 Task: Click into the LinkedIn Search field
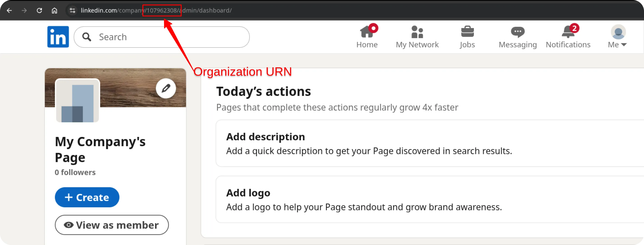165,37
